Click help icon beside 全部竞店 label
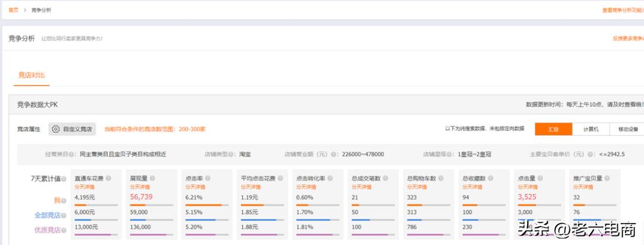The width and height of the screenshot is (644, 245). [64, 215]
